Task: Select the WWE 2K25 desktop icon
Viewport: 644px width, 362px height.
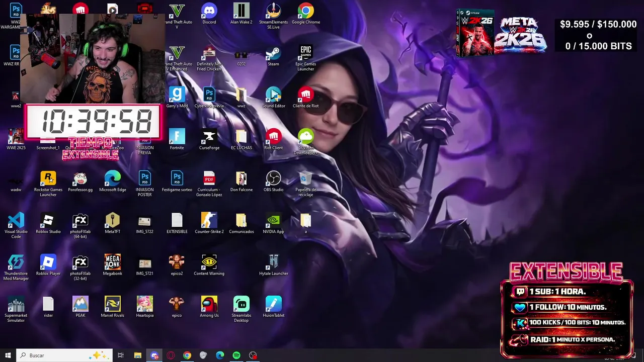Action: point(16,140)
